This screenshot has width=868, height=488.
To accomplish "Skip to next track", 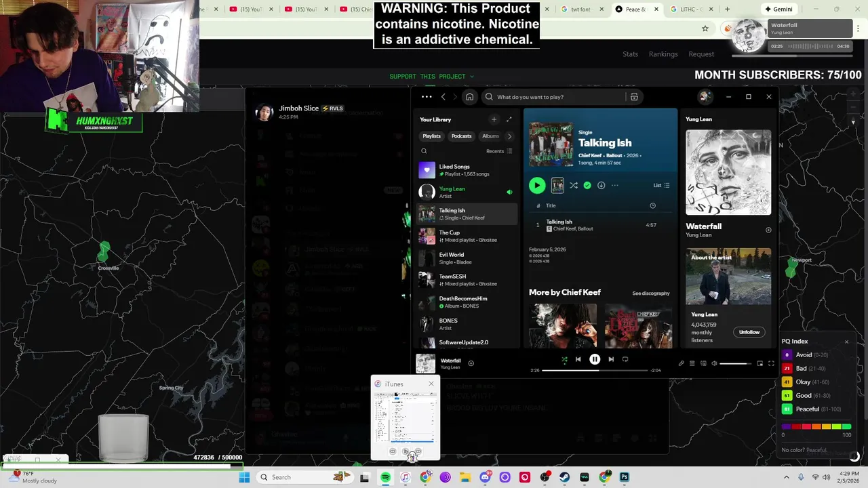I will [611, 360].
